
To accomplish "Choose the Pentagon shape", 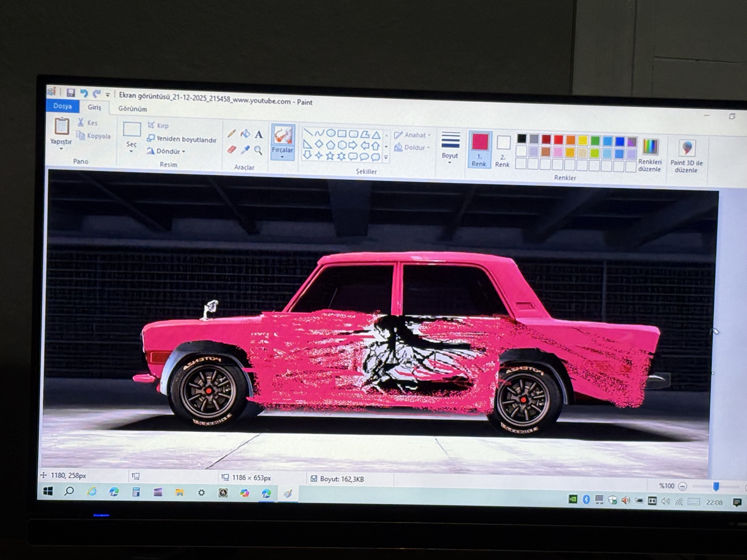I will coord(330,145).
